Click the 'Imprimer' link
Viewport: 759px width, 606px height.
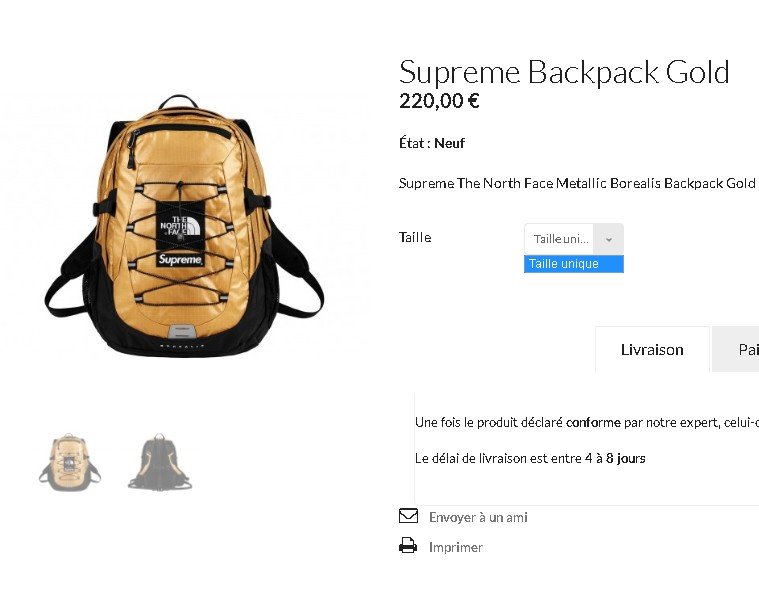[x=455, y=547]
